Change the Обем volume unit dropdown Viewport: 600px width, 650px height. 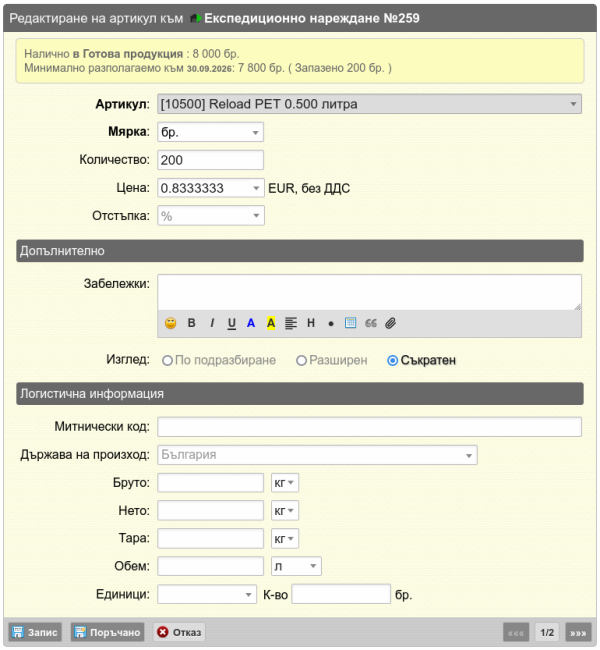pos(296,566)
